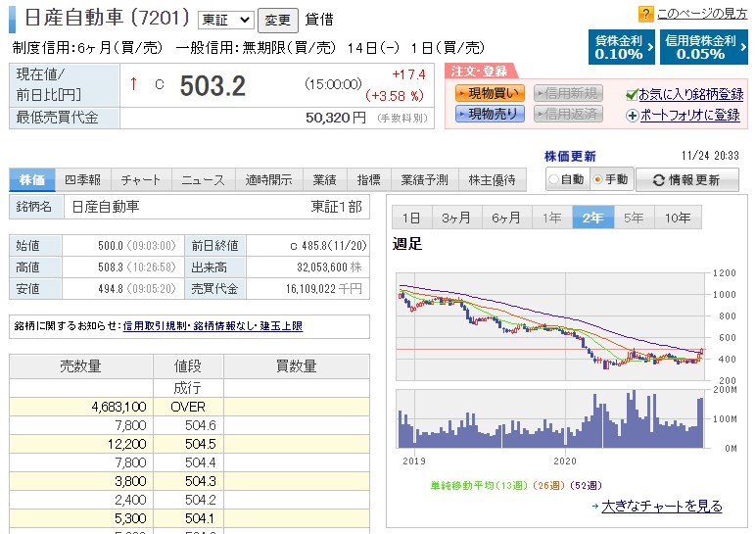Open the 貸株金利 0.10% banner
Viewport: 756px width, 534px height.
622,47
